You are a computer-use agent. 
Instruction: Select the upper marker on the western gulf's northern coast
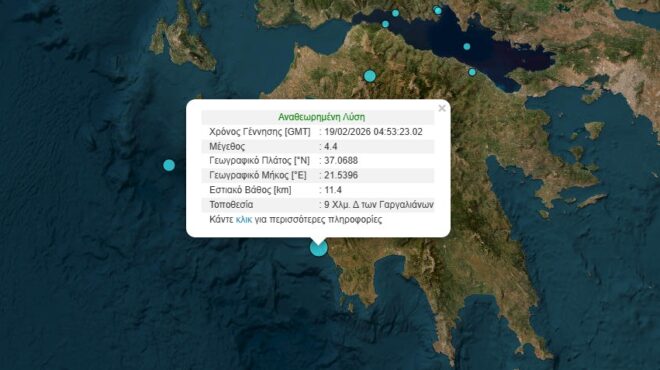395,13
